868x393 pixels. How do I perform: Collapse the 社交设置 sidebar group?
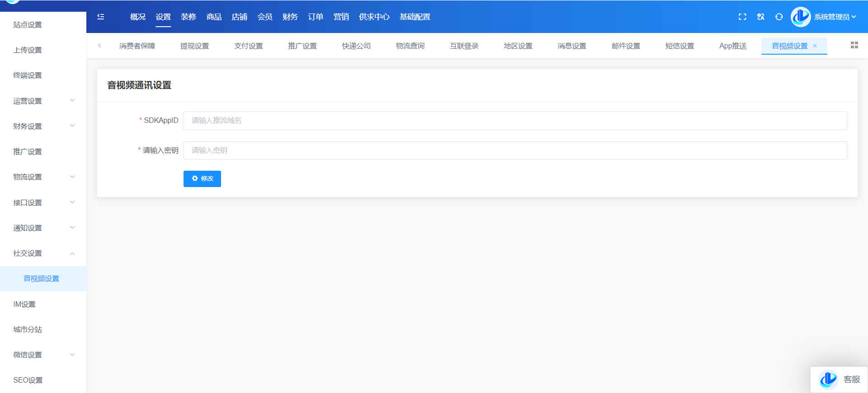coord(43,253)
